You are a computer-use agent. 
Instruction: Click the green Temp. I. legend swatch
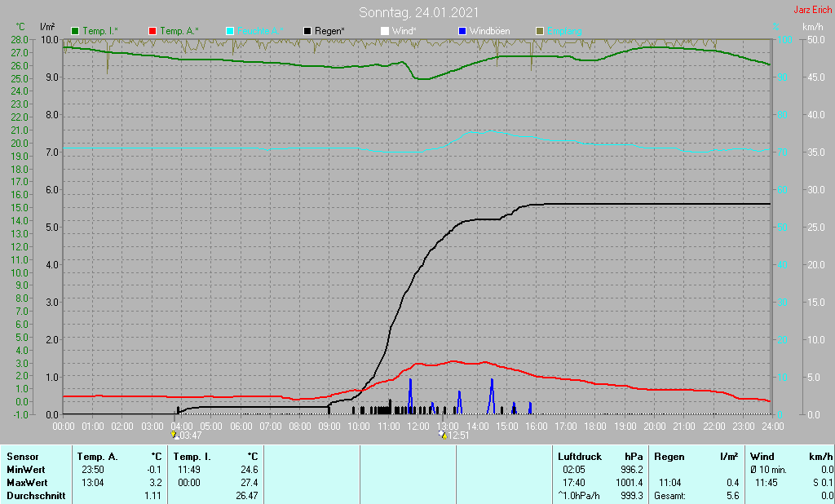coord(75,32)
